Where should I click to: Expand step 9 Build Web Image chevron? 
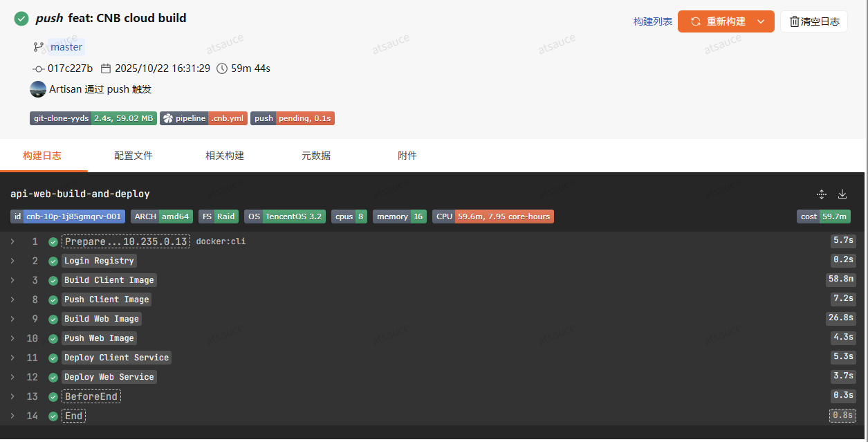(12, 319)
